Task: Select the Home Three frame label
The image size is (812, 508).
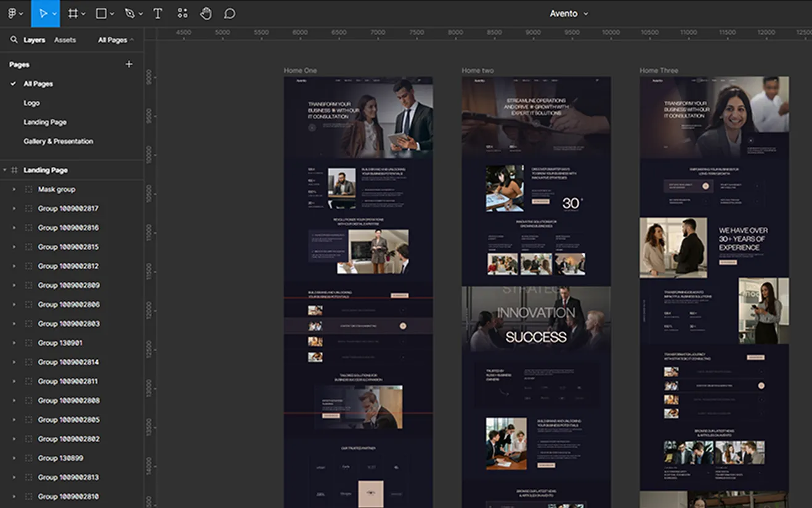Action: coord(659,70)
